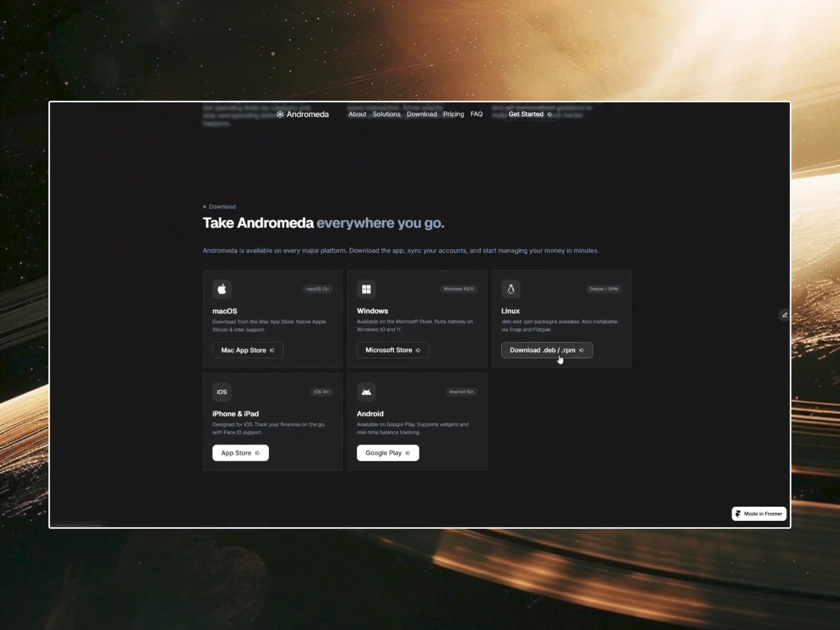
Task: Click the Mac App Store button
Action: point(248,350)
